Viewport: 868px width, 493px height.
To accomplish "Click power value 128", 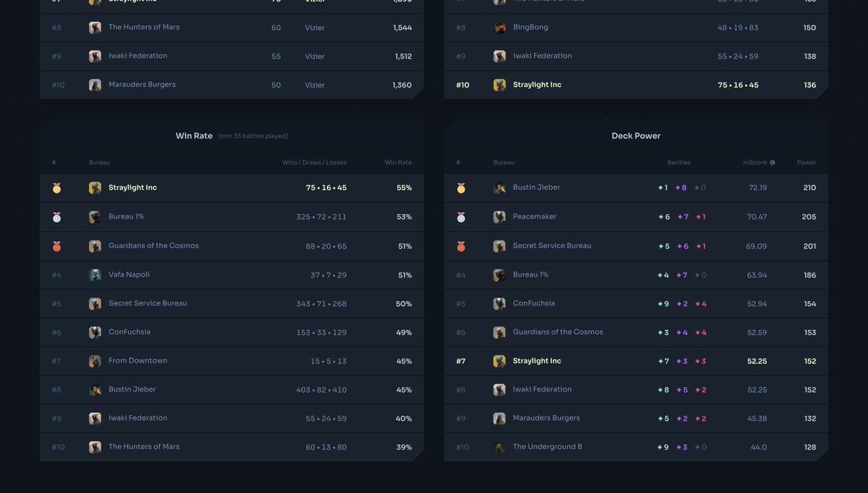I will point(809,447).
